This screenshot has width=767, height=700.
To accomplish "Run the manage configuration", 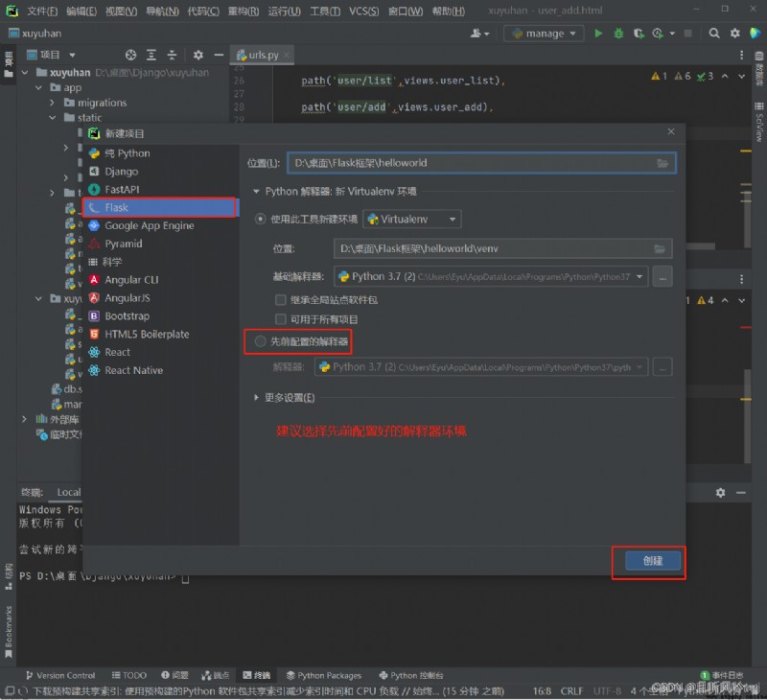I will click(597, 34).
